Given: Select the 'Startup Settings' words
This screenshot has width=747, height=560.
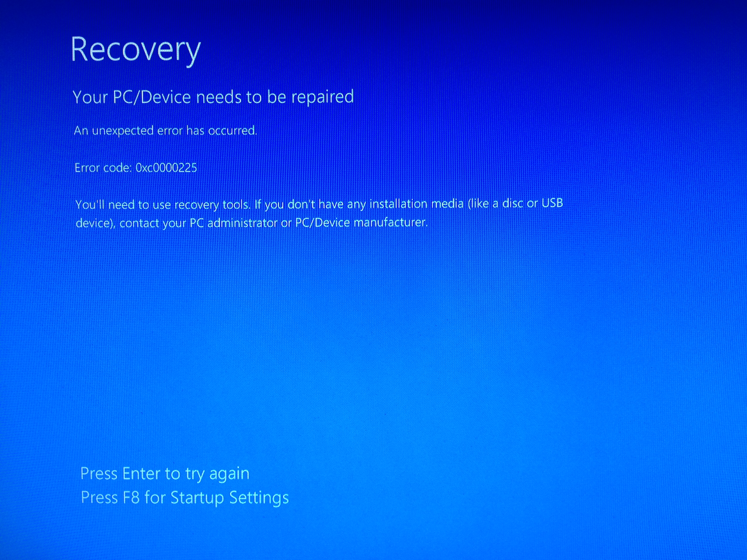Looking at the screenshot, I should coord(230,498).
